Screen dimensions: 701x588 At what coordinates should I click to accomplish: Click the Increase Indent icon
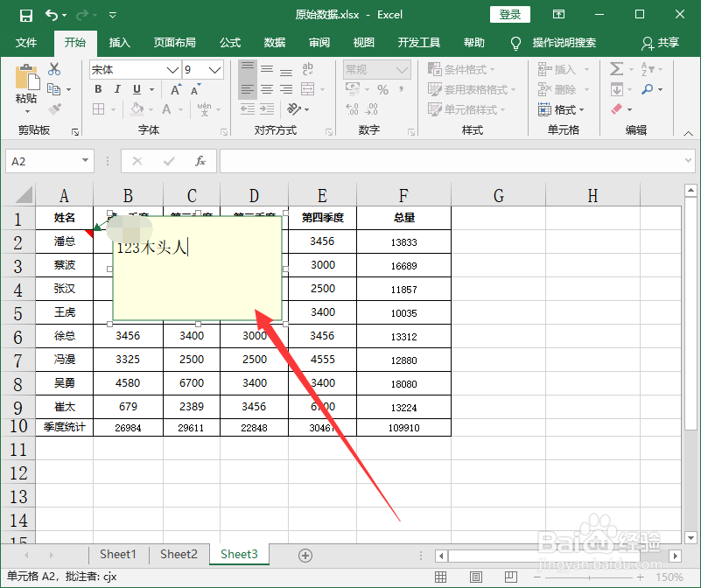267,109
